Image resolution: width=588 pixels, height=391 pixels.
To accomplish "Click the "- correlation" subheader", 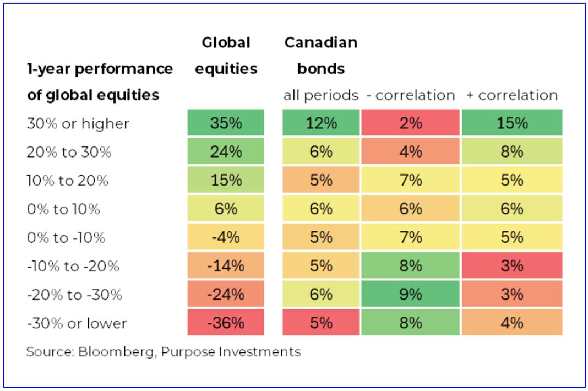I will (411, 95).
